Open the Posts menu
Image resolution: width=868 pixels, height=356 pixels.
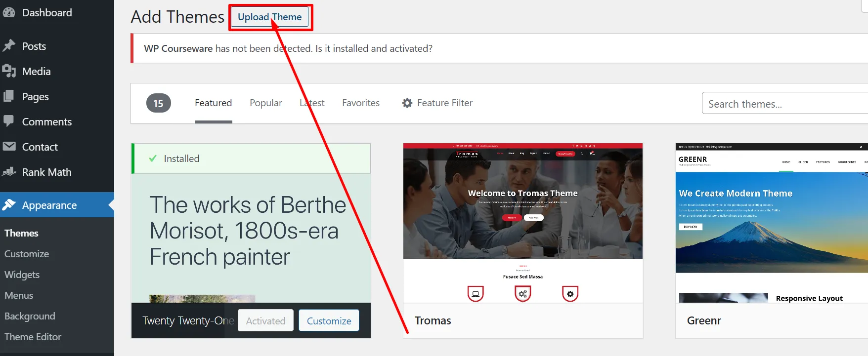pos(57,46)
